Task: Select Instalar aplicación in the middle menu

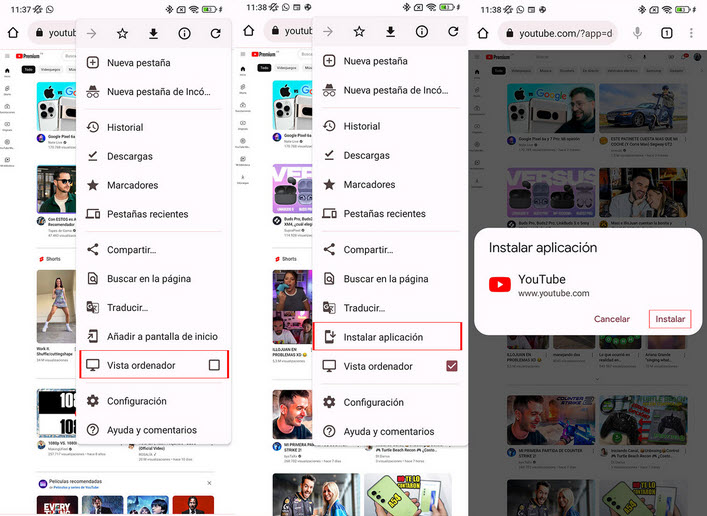Action: pos(387,336)
